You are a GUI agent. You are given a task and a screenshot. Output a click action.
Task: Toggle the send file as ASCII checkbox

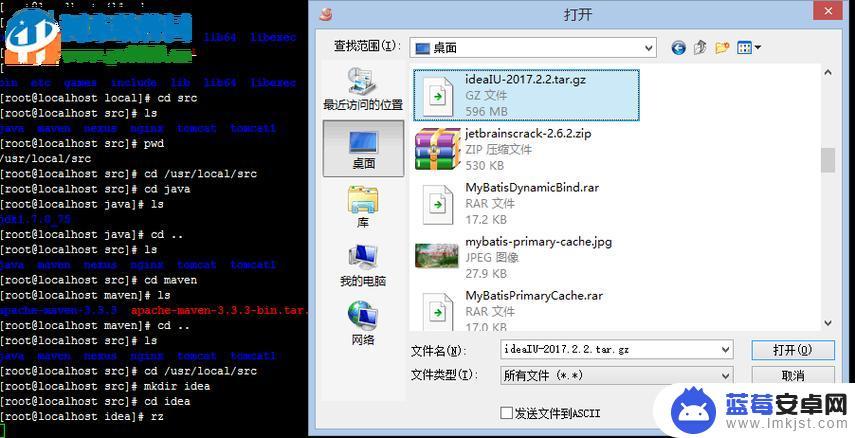click(507, 413)
